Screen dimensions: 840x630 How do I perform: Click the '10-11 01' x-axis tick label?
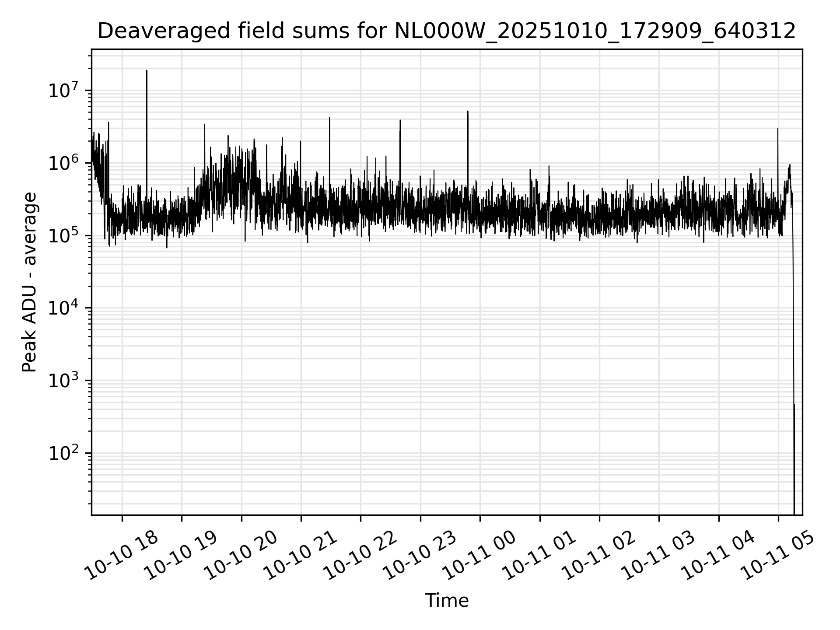[x=539, y=556]
